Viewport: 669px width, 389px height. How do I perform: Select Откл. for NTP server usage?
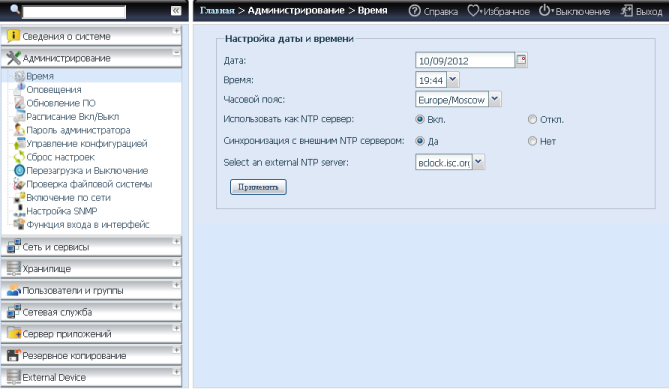click(532, 119)
